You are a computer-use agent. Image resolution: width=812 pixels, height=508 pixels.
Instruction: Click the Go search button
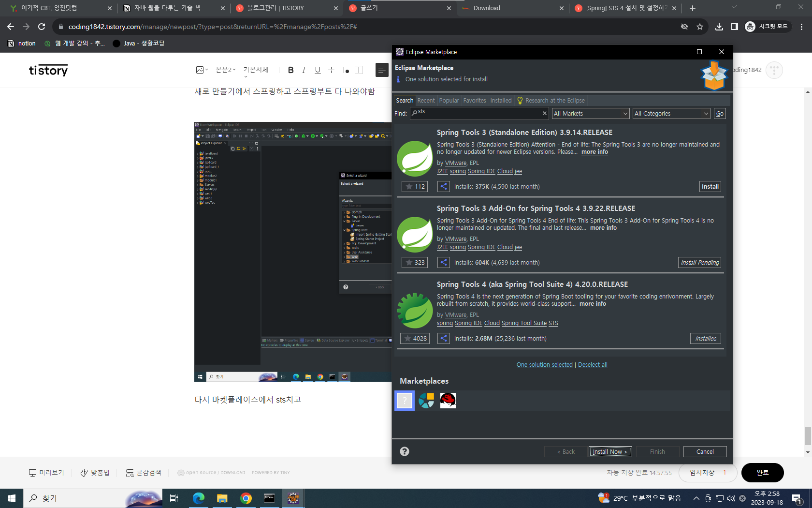tap(720, 113)
